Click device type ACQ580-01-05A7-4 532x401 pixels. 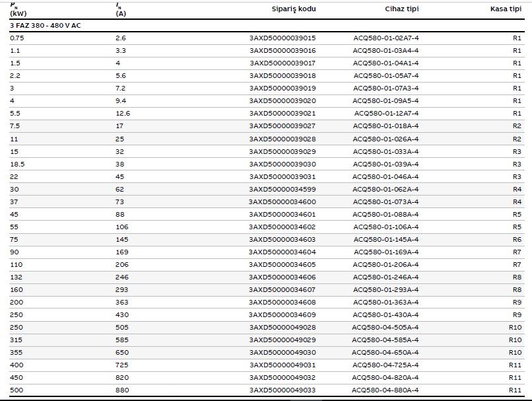[x=385, y=76]
